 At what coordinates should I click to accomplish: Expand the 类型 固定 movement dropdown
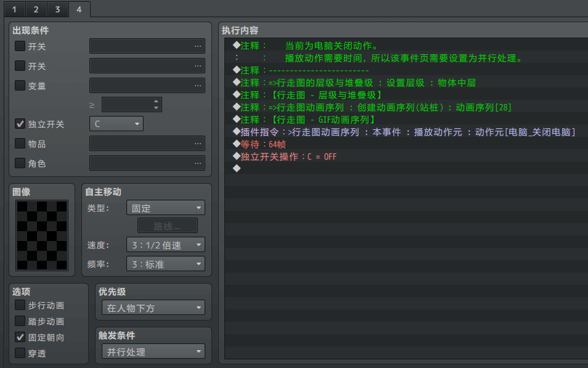pos(165,208)
